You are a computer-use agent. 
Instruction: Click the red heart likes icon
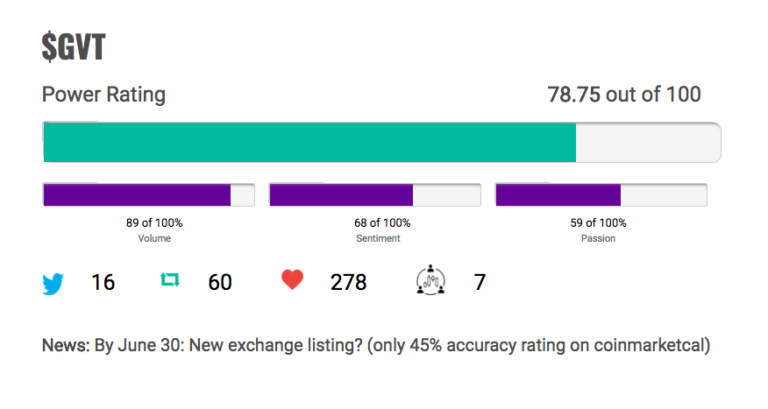292,280
